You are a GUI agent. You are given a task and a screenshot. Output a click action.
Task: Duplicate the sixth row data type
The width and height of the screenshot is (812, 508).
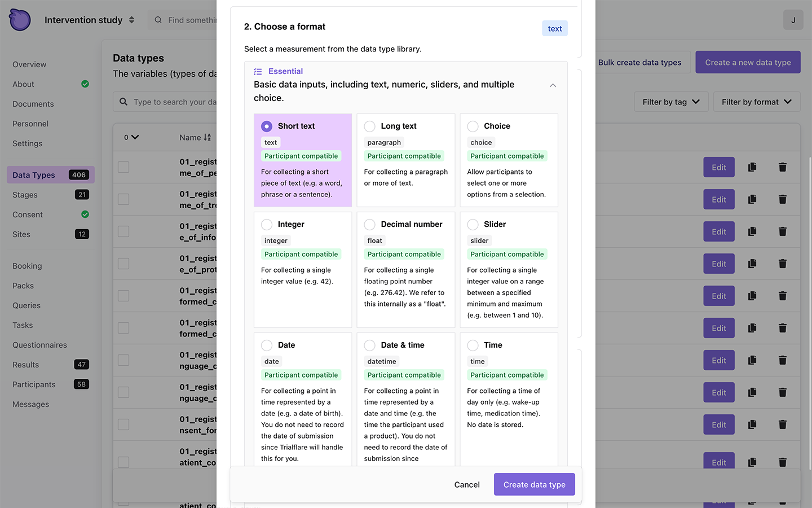click(x=752, y=328)
